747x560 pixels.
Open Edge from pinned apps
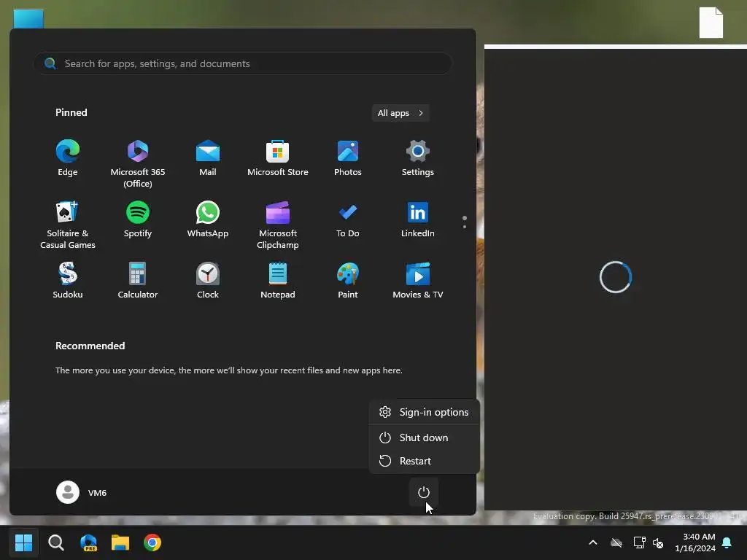click(68, 158)
